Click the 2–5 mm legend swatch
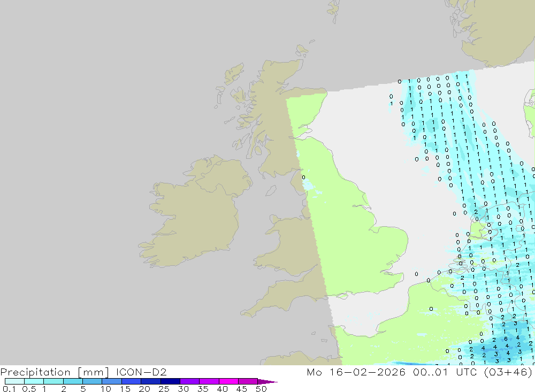 [73, 381]
